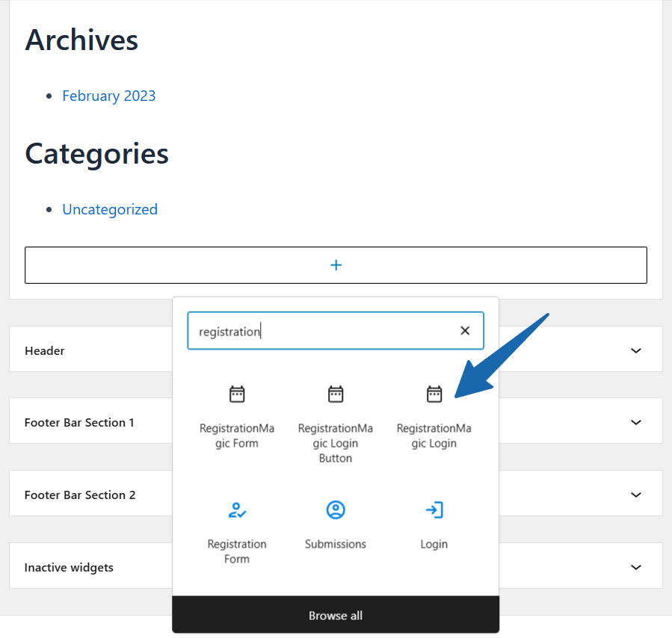Clear the block search with X icon
Image resolution: width=672 pixels, height=638 pixels.
coord(465,331)
